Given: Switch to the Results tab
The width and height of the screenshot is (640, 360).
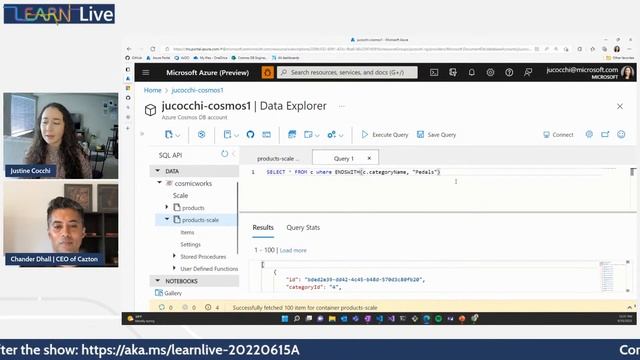Looking at the screenshot, I should point(263,227).
